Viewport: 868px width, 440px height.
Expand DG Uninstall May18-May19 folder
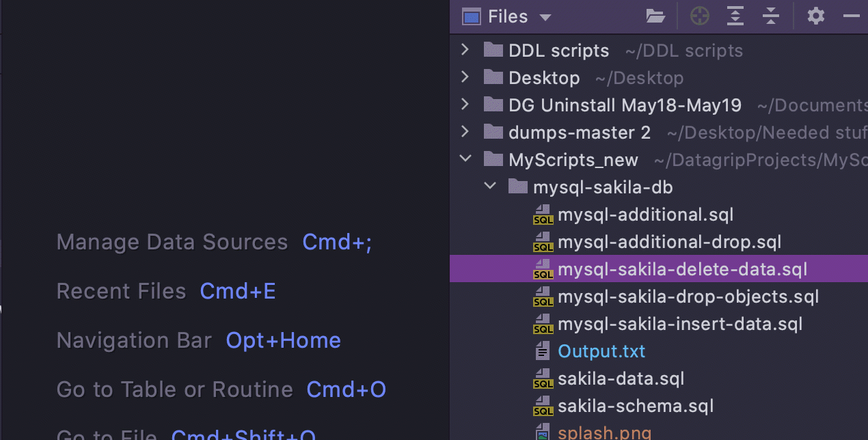click(x=465, y=105)
